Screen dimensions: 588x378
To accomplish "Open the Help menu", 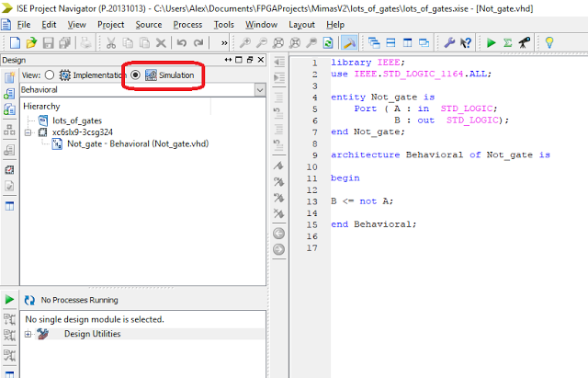I will [x=335, y=25].
